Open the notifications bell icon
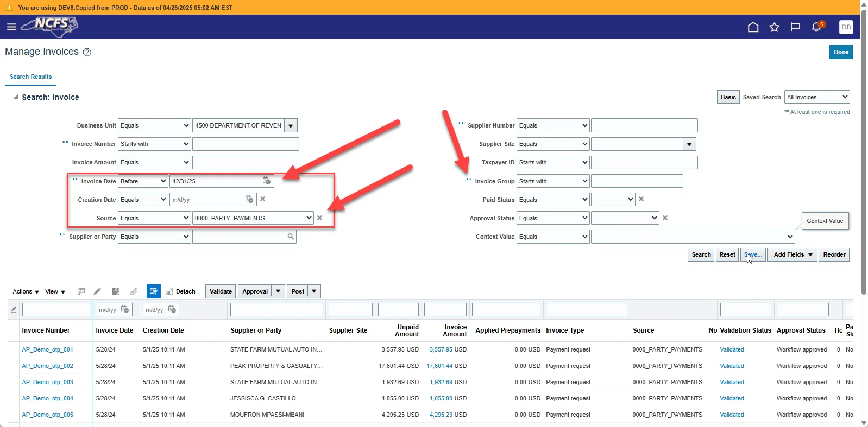868x427 pixels. click(x=816, y=27)
